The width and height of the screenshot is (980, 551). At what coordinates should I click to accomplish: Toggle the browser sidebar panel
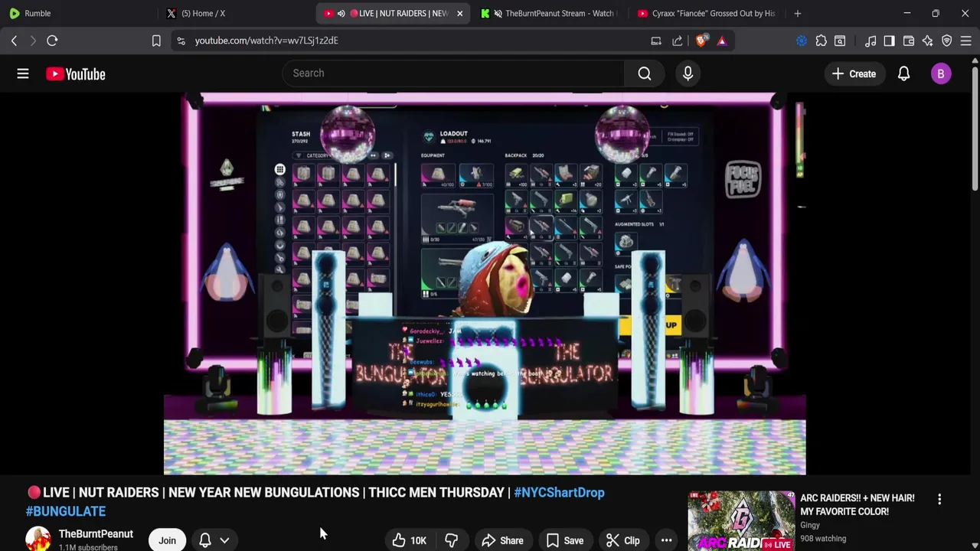[889, 41]
